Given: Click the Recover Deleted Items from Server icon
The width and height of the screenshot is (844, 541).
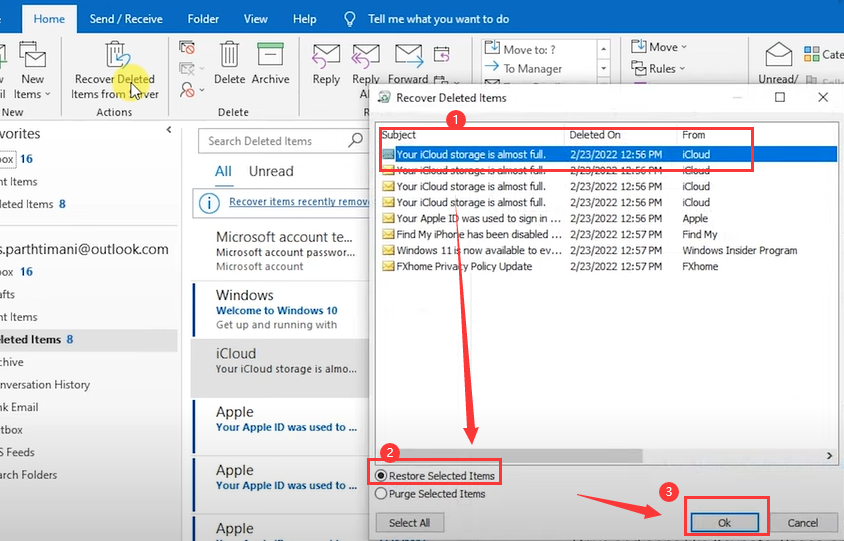Looking at the screenshot, I should click(116, 55).
